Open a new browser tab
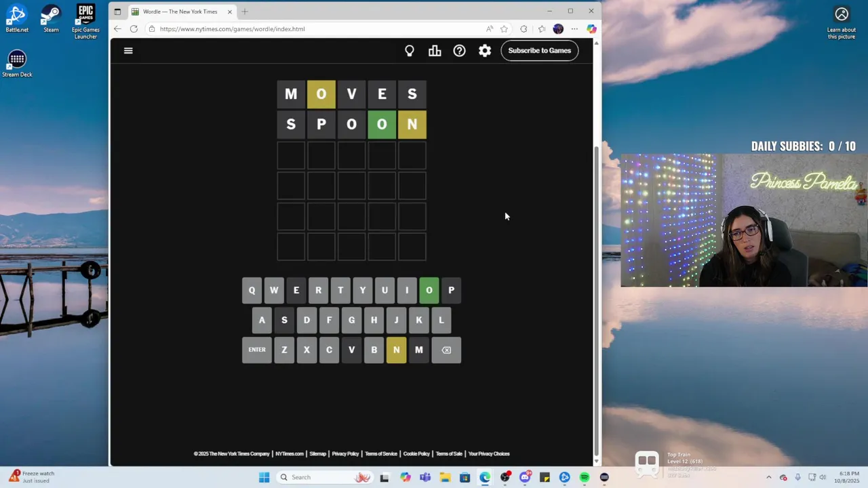 click(x=245, y=12)
